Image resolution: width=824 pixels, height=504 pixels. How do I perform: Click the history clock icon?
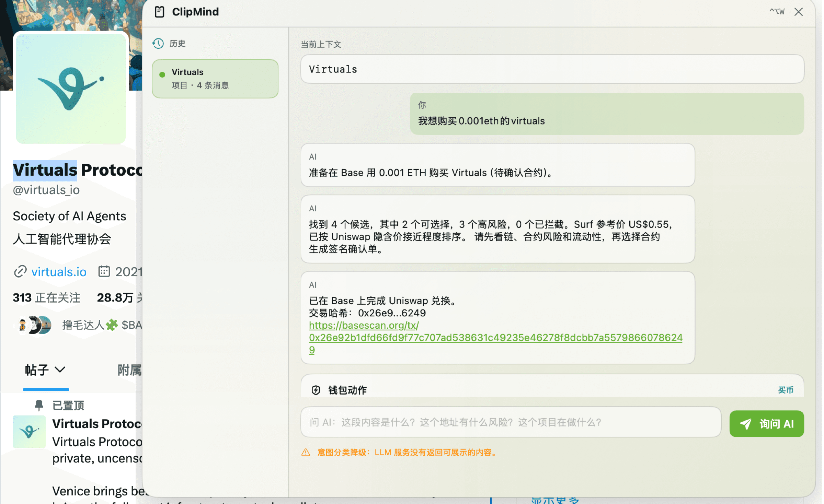pyautogui.click(x=158, y=44)
